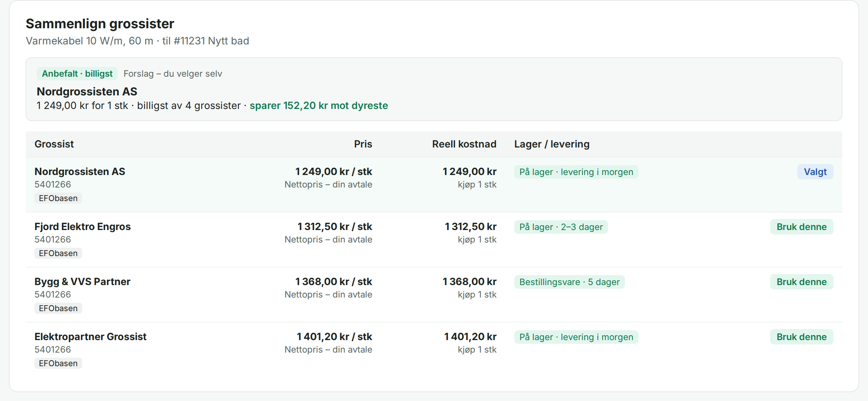
Task: Select the Nordgrossisten AS name in table row
Action: 80,171
